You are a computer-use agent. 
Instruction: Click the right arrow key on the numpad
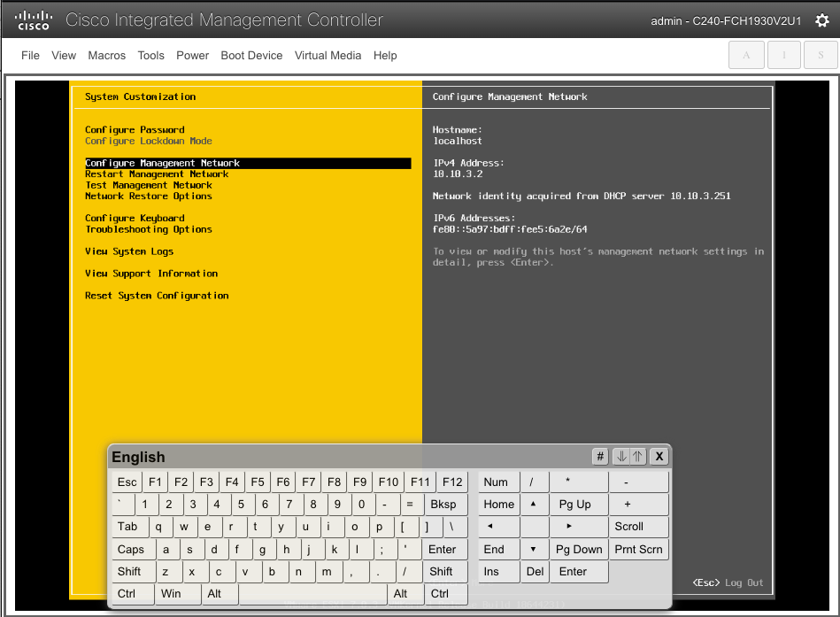point(579,527)
